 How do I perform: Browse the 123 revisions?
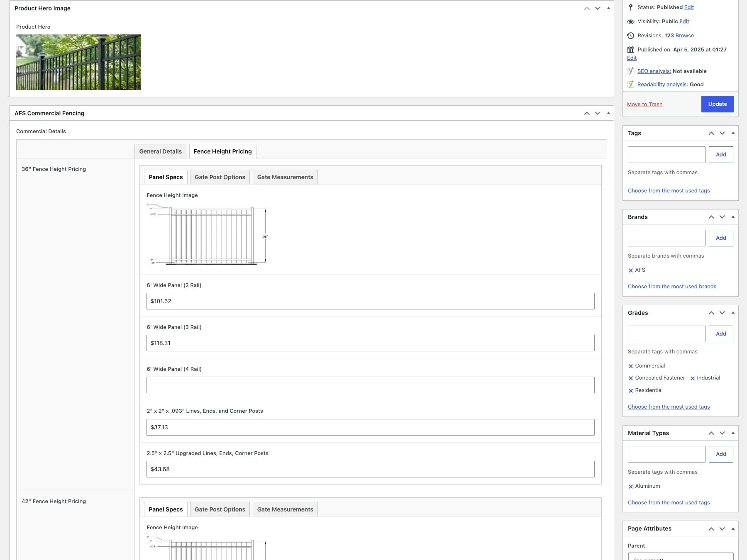click(x=685, y=36)
